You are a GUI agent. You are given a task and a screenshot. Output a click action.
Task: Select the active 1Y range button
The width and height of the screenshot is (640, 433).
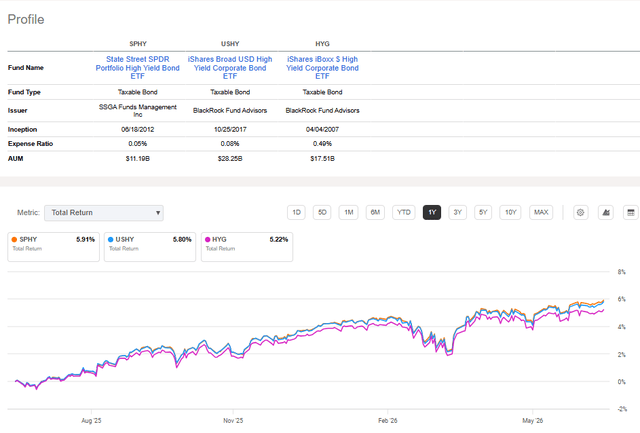432,212
